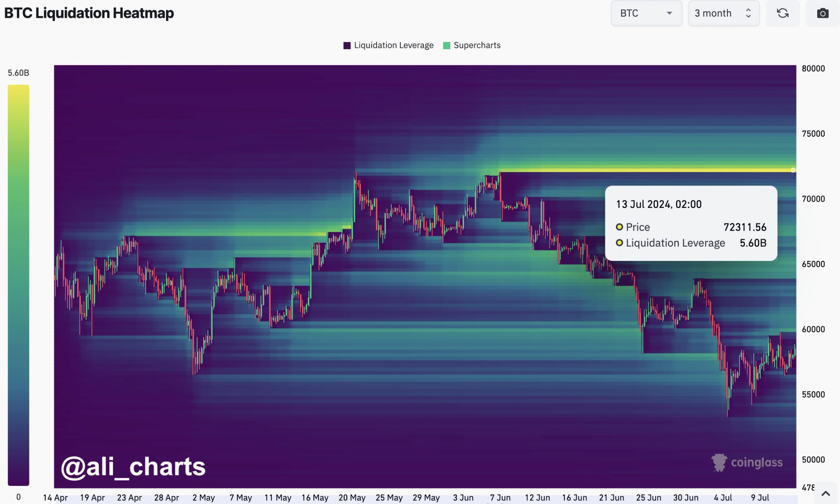Click the 70000 price axis label
The height and width of the screenshot is (504, 840).
tap(813, 199)
